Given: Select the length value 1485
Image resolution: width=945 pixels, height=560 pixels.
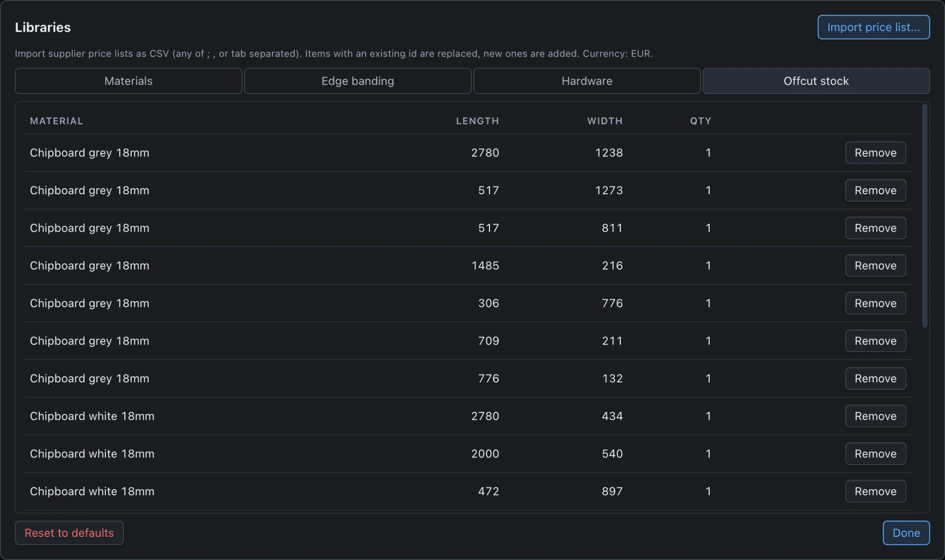Looking at the screenshot, I should (x=485, y=266).
